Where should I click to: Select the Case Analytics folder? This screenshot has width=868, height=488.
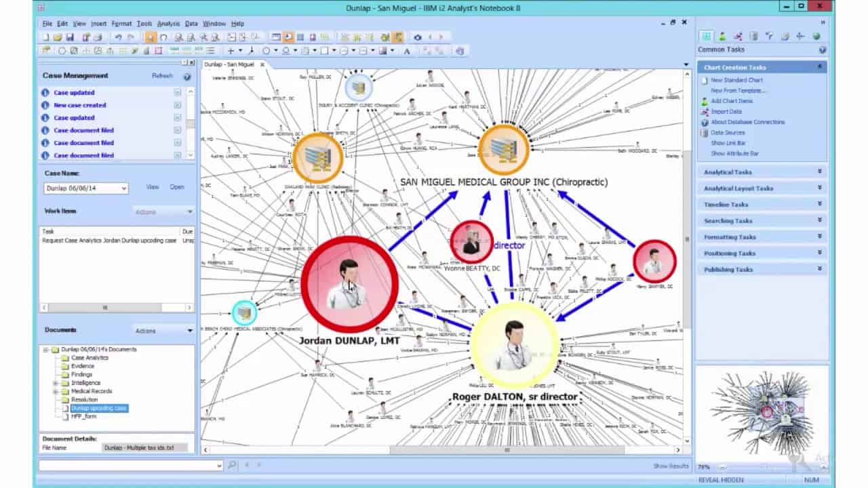[90, 358]
